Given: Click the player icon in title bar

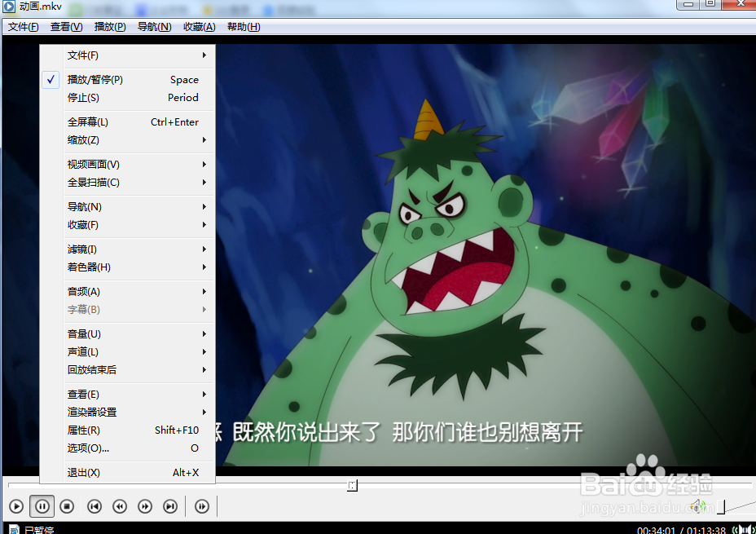Looking at the screenshot, I should [x=9, y=7].
